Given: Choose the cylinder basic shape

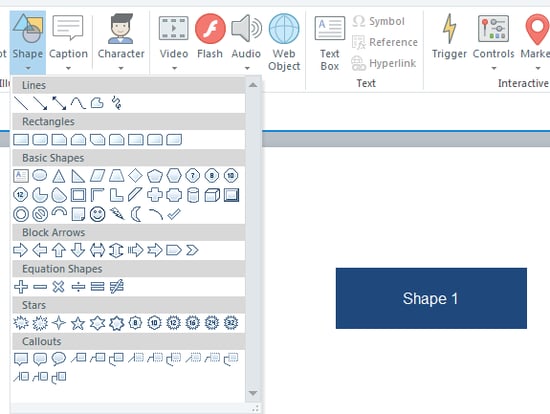Looking at the screenshot, I should click(x=193, y=195).
